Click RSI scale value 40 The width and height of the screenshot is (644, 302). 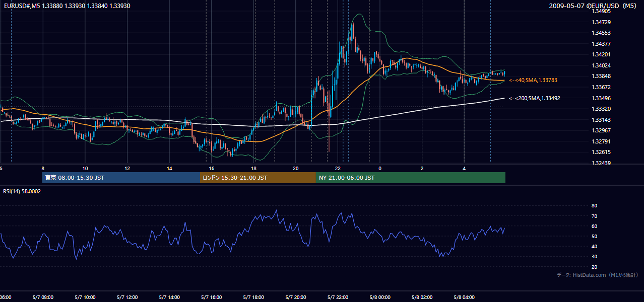pyautogui.click(x=594, y=247)
